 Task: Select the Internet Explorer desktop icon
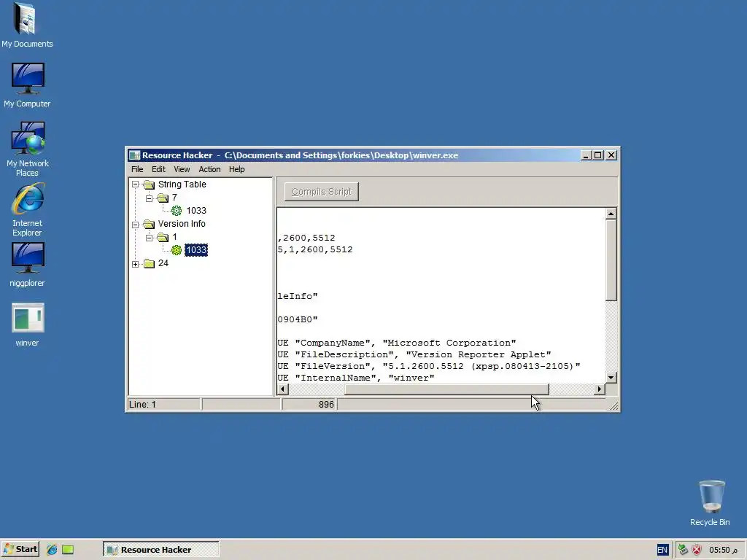pos(27,210)
